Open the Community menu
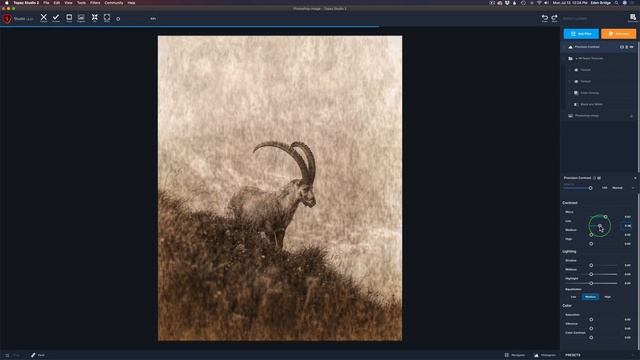640x360 pixels. 114,3
